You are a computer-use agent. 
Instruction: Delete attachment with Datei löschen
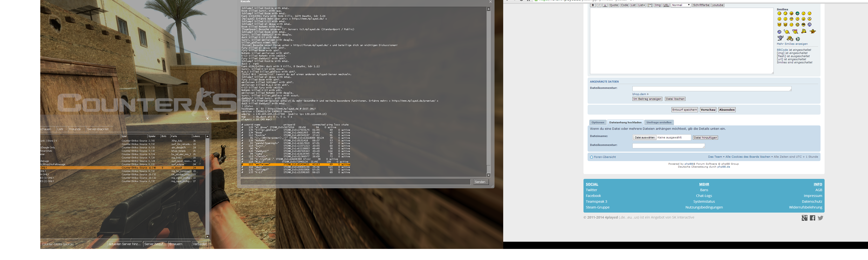click(675, 99)
